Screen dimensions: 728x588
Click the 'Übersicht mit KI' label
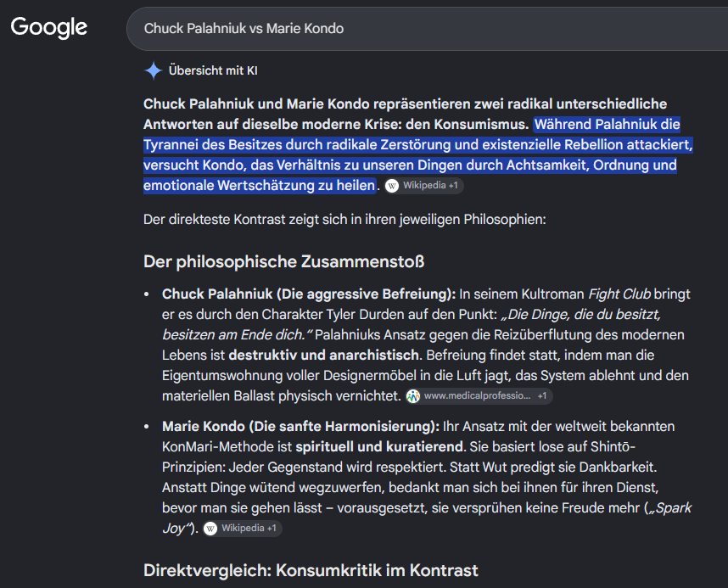click(x=213, y=70)
